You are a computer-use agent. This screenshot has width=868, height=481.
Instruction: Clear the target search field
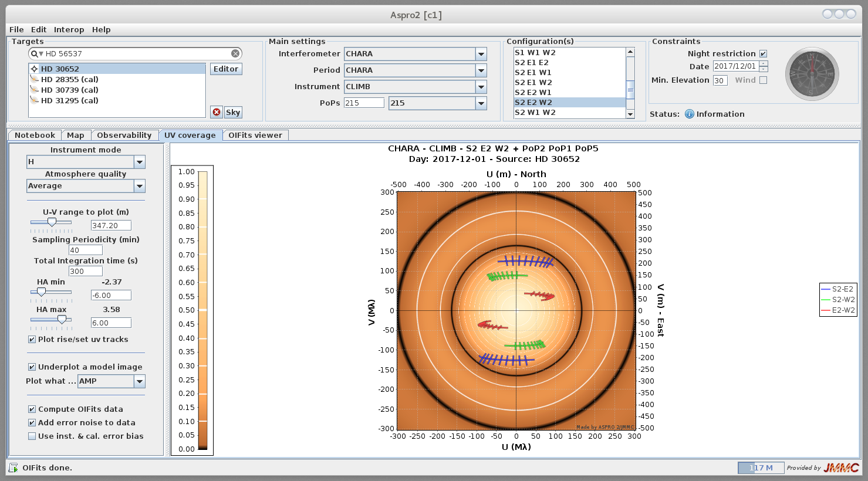point(235,53)
